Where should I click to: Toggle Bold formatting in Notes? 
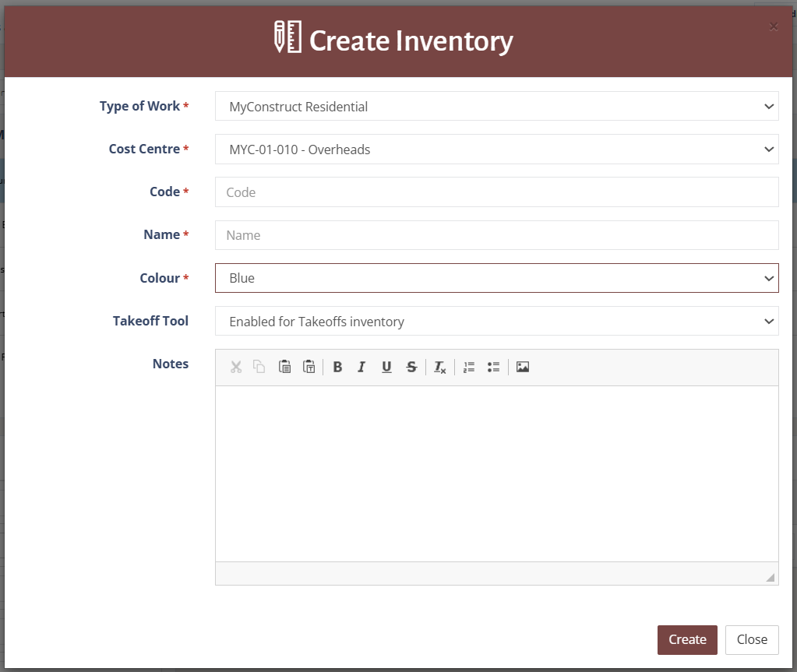tap(337, 367)
